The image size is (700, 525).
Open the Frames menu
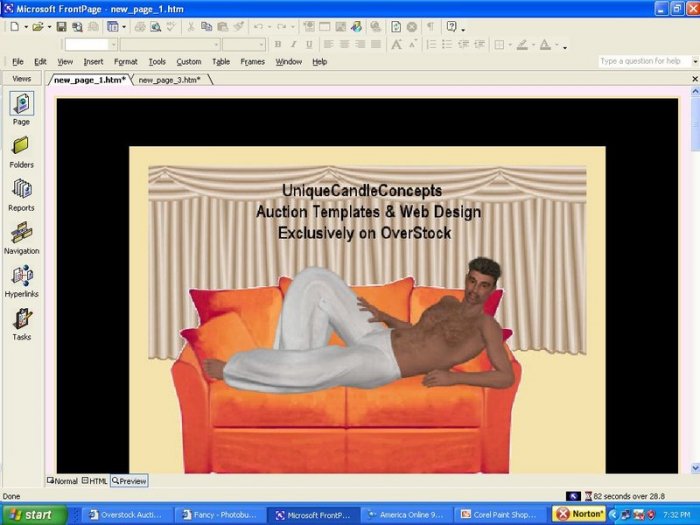coord(253,62)
